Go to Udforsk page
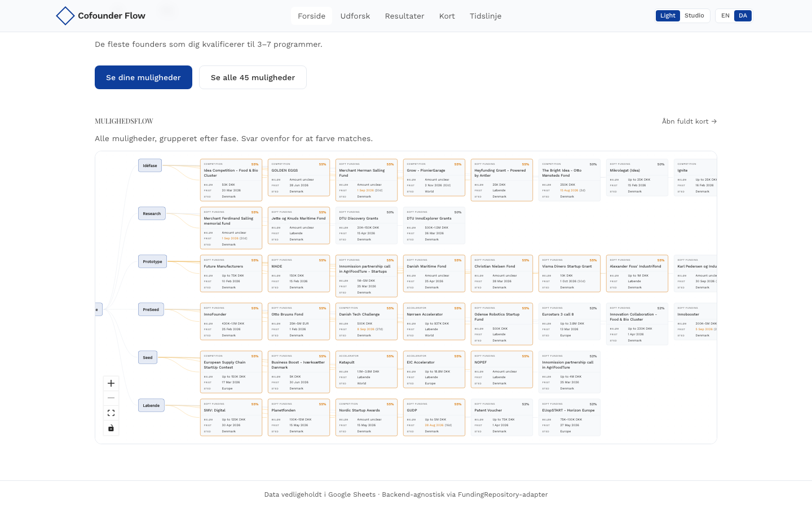 (x=355, y=16)
